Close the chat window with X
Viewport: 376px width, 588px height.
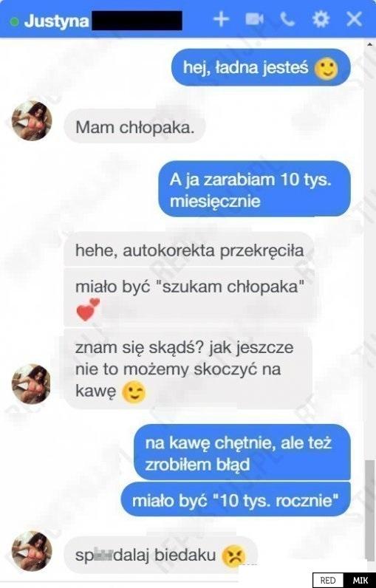coord(354,19)
